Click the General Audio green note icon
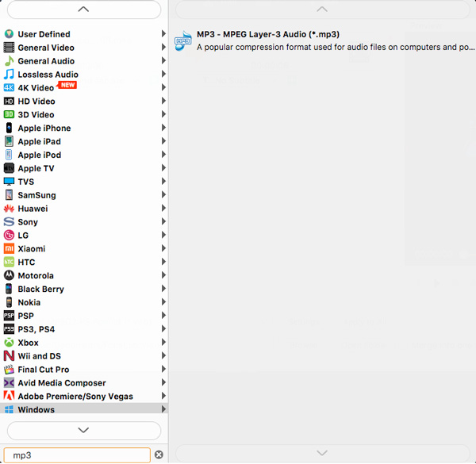Image resolution: width=476 pixels, height=464 pixels. pos(9,61)
